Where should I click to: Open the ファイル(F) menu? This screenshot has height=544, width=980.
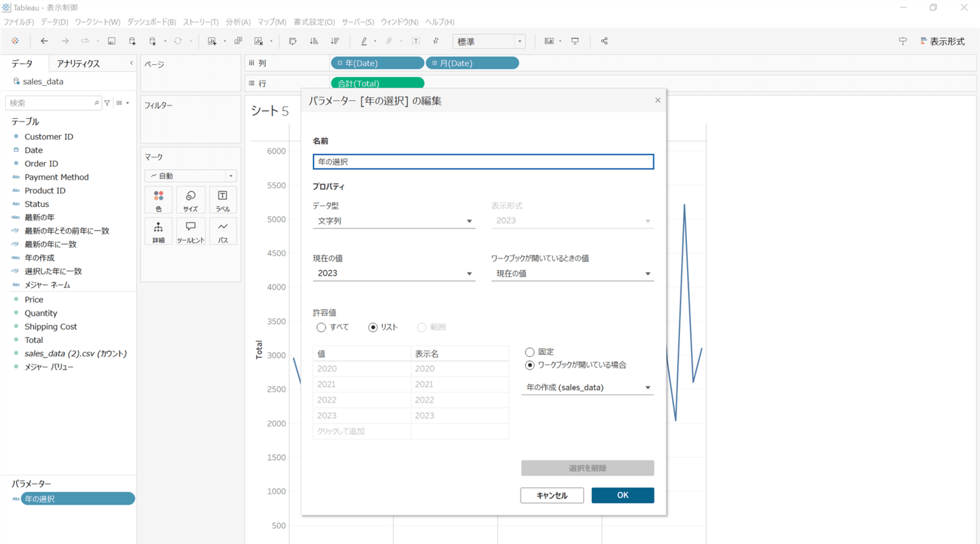(x=19, y=22)
